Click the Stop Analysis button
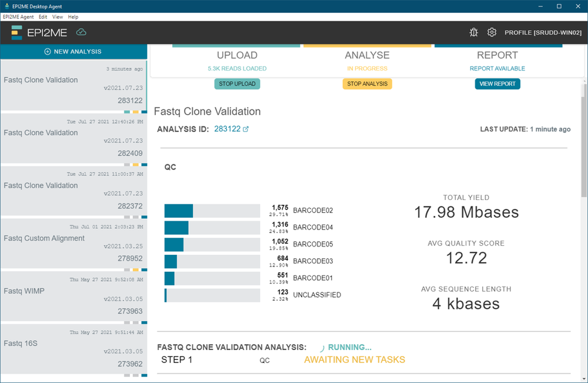Image resolution: width=588 pixels, height=383 pixels. (x=367, y=84)
